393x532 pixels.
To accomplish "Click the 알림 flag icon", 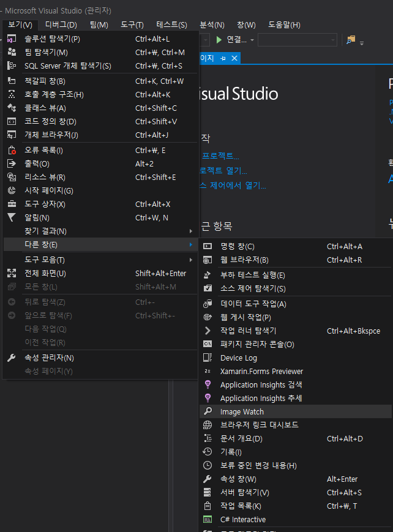I will point(12,217).
